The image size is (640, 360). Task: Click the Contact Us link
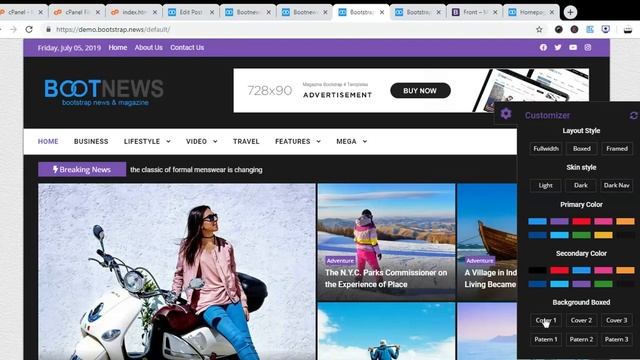tap(187, 47)
